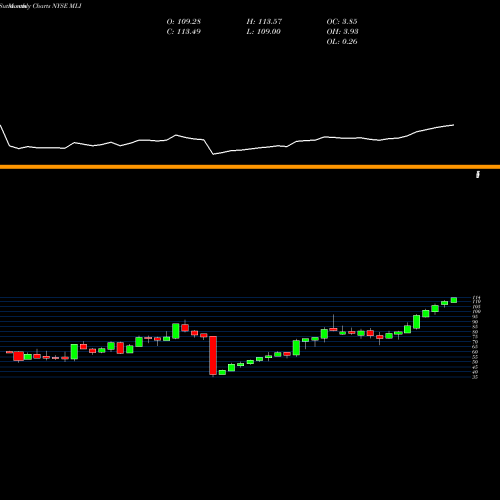Click the OH: 3.93 reading
Screen dimensions: 500x500
pos(342,31)
